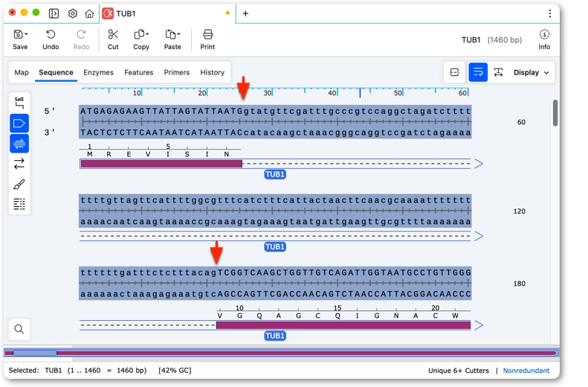588x387 pixels.
Task: Click TUB1 label under second sequence row
Action: 275,246
